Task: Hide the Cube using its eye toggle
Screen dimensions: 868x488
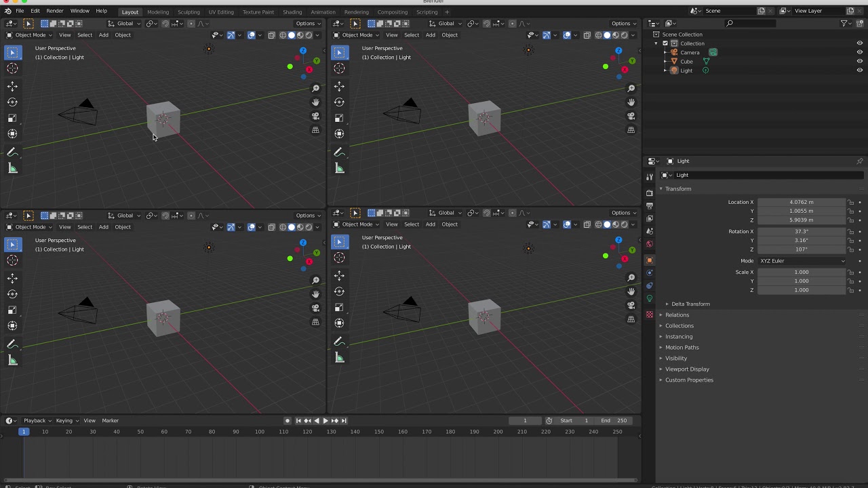Action: pyautogui.click(x=859, y=62)
